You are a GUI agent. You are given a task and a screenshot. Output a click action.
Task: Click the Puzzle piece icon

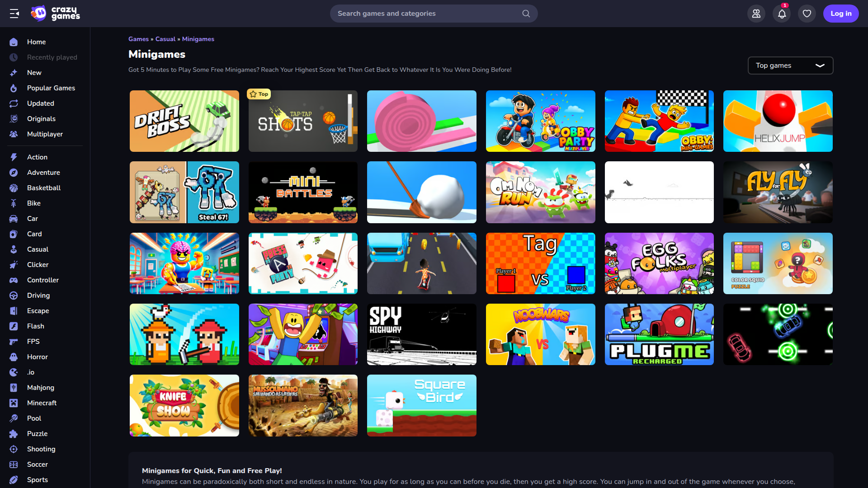click(14, 434)
